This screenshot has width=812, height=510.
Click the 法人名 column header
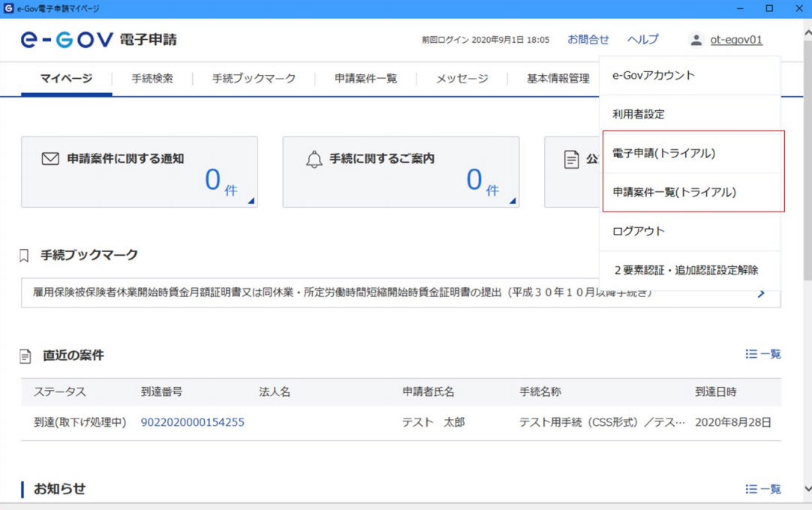click(x=275, y=392)
